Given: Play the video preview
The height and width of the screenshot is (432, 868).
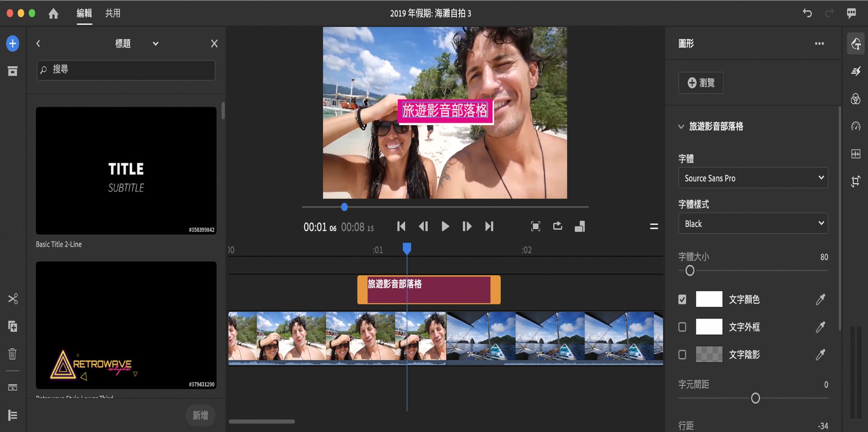Looking at the screenshot, I should (x=445, y=226).
